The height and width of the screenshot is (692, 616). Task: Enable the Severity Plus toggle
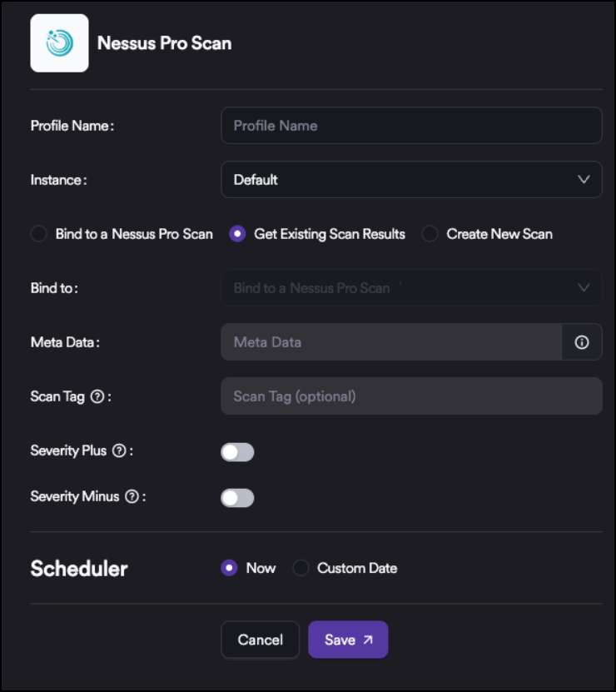coord(237,452)
